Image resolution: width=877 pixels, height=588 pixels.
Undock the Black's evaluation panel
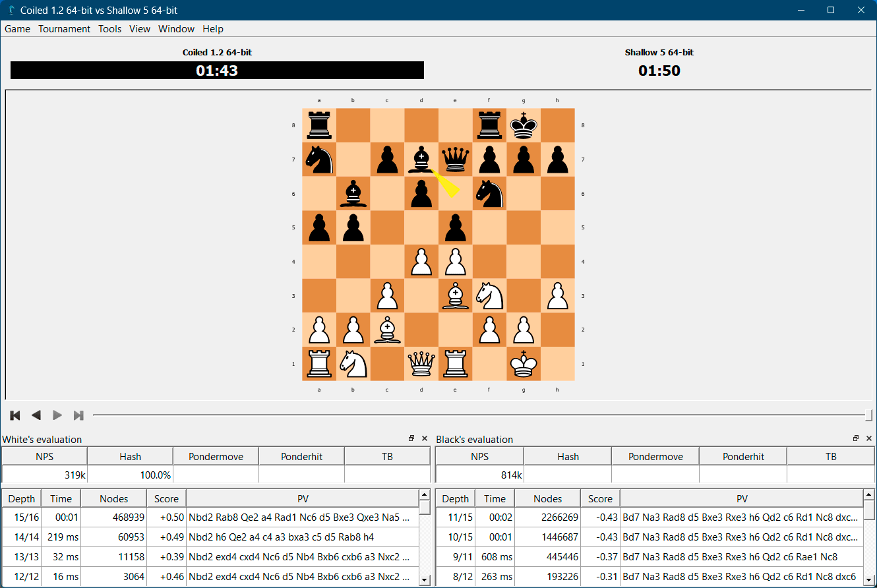tap(856, 438)
